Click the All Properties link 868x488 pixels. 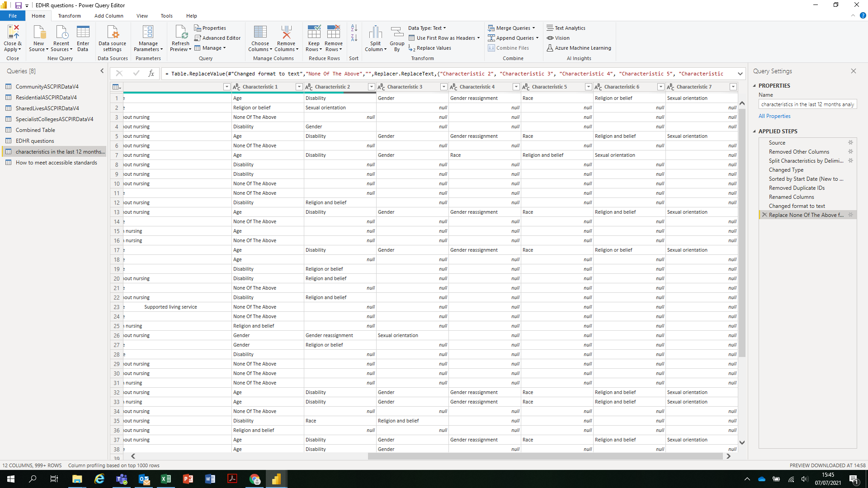coord(774,116)
